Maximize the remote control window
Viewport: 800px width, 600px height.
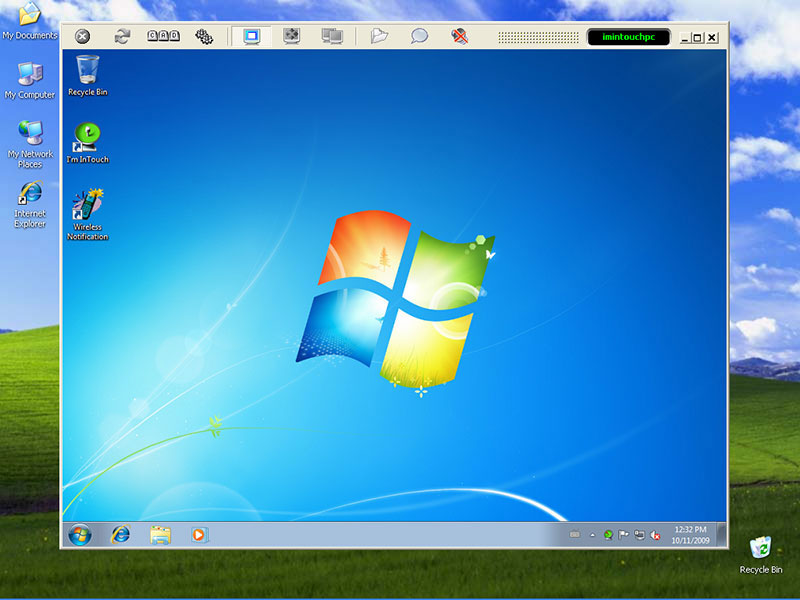[x=697, y=37]
